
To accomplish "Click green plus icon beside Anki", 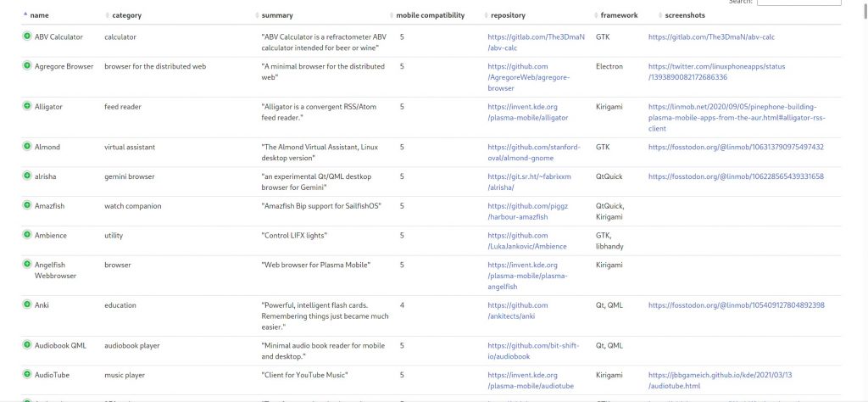I will (x=26, y=305).
